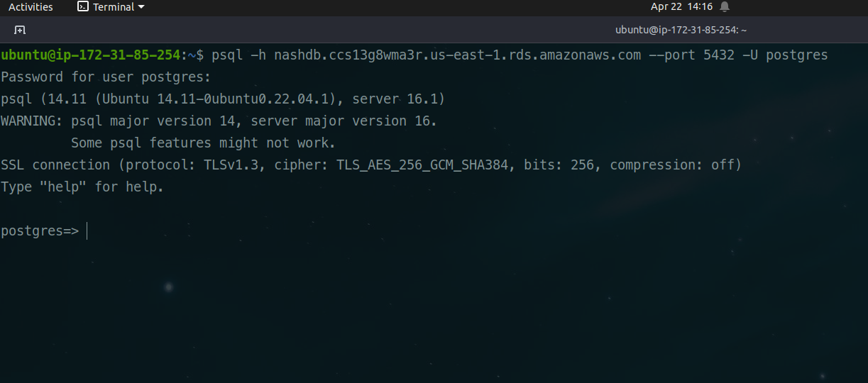The width and height of the screenshot is (868, 383).
Task: Click the 'Password for user postgres:' line
Action: [106, 77]
